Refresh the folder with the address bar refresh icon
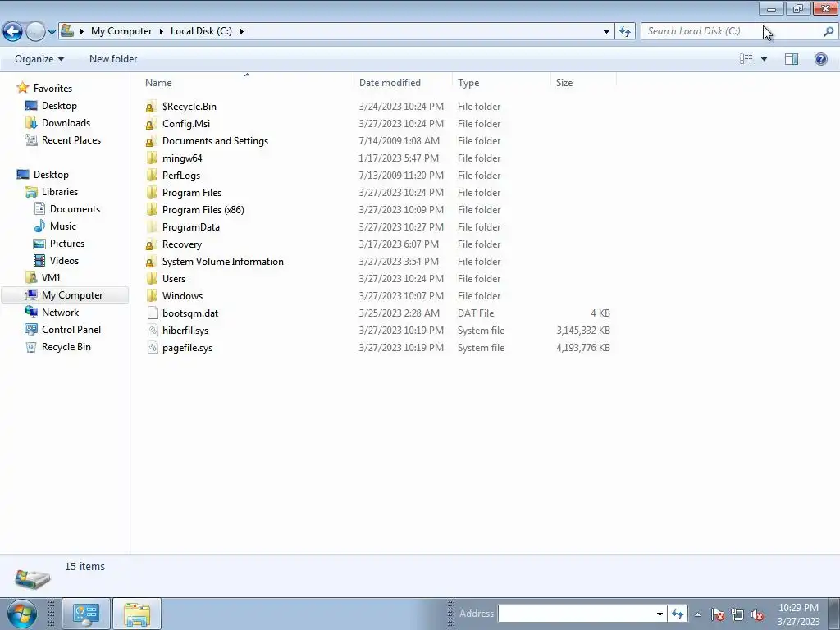 tap(624, 32)
